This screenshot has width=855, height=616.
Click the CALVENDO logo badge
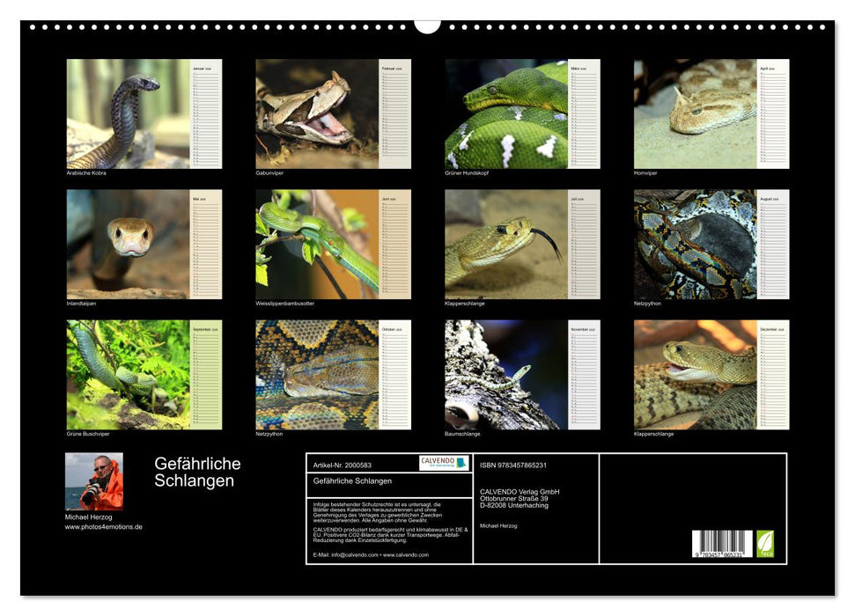point(444,463)
